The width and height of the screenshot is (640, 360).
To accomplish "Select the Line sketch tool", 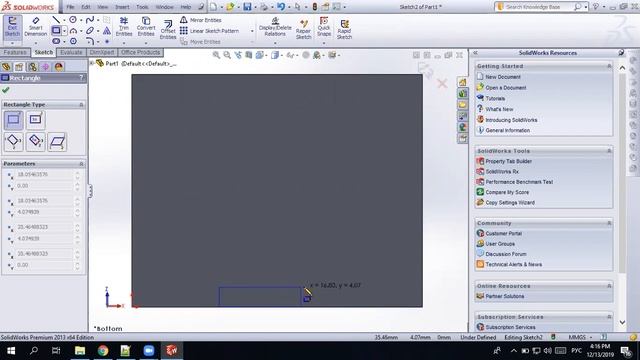I will pos(56,20).
